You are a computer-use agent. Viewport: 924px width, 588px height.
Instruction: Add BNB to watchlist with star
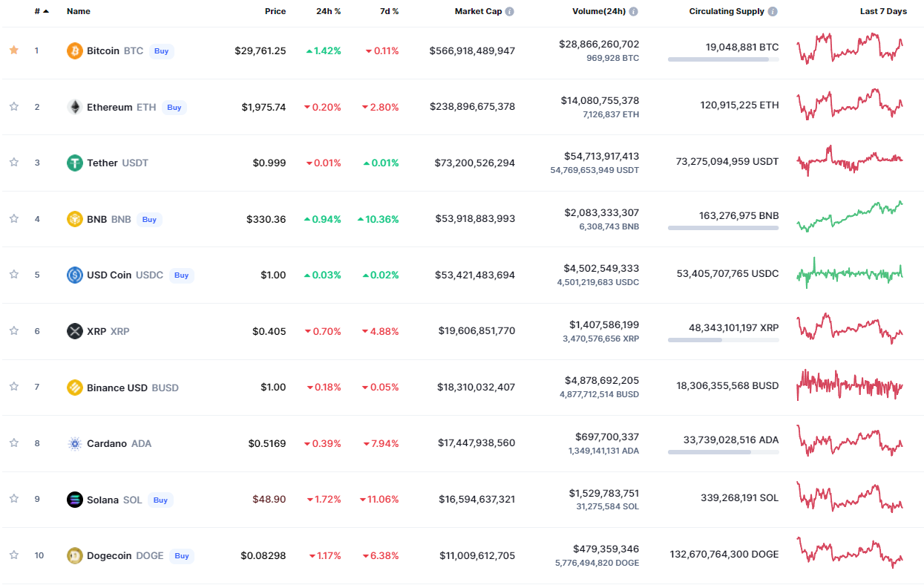point(13,218)
